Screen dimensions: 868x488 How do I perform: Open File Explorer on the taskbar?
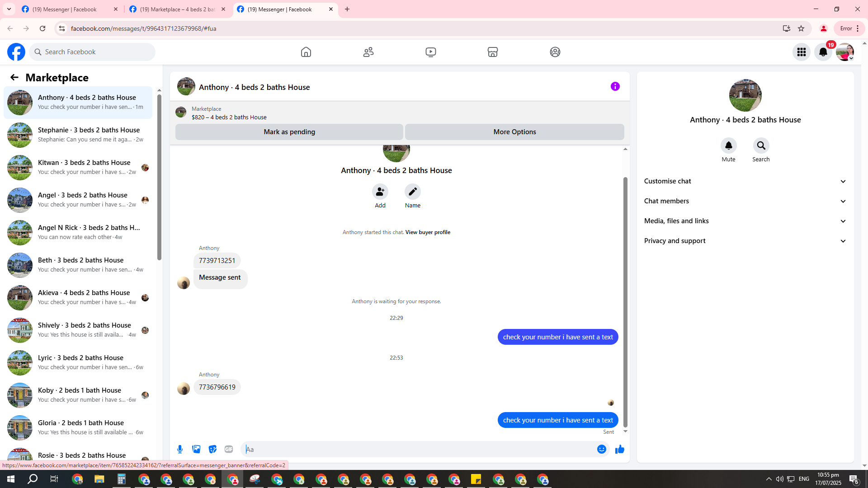99,479
